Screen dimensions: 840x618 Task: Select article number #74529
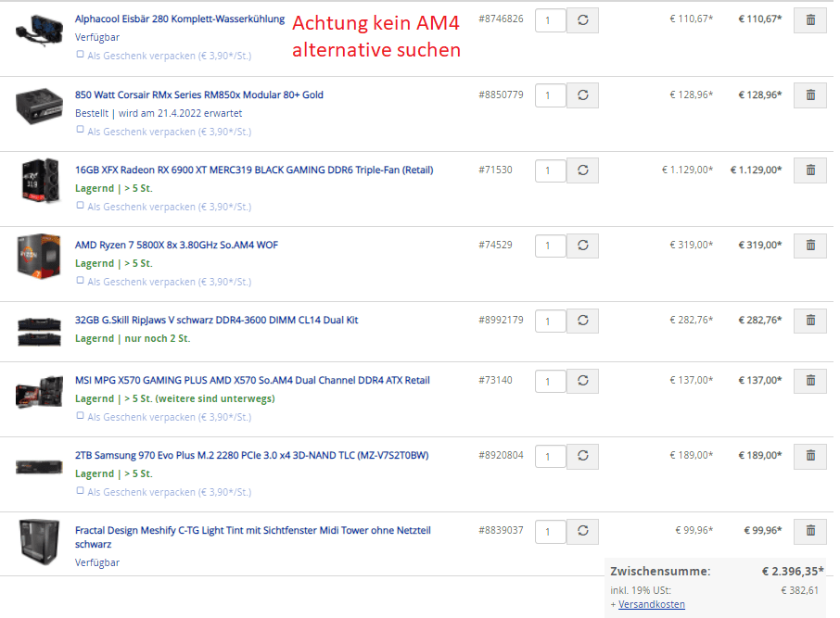(x=495, y=245)
